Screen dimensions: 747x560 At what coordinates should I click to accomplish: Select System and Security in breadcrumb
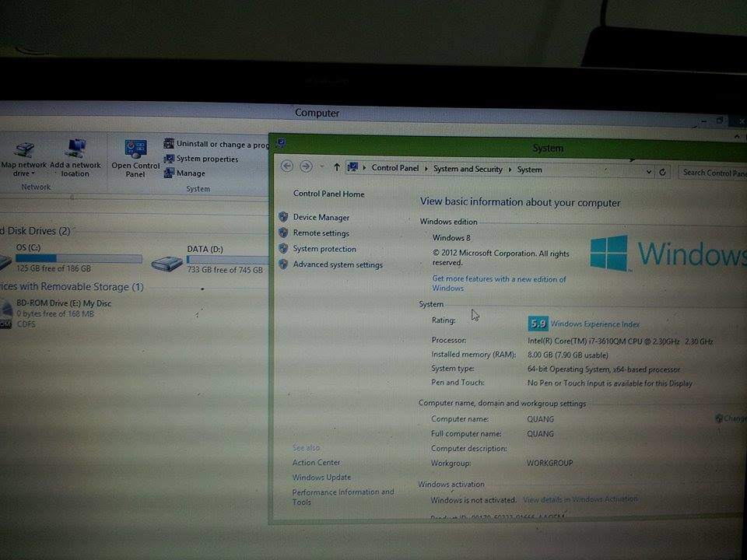468,169
